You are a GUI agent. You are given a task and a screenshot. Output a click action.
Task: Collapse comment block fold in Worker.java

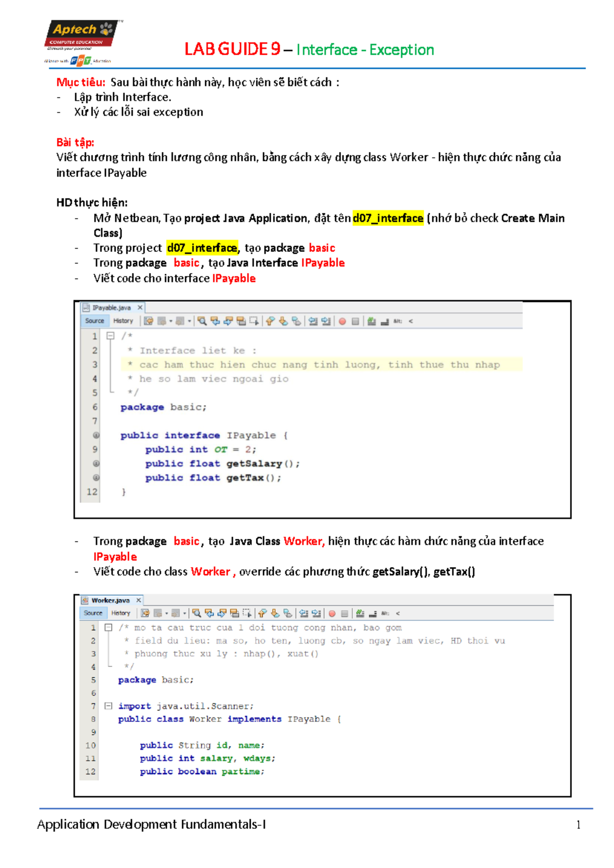[108, 627]
